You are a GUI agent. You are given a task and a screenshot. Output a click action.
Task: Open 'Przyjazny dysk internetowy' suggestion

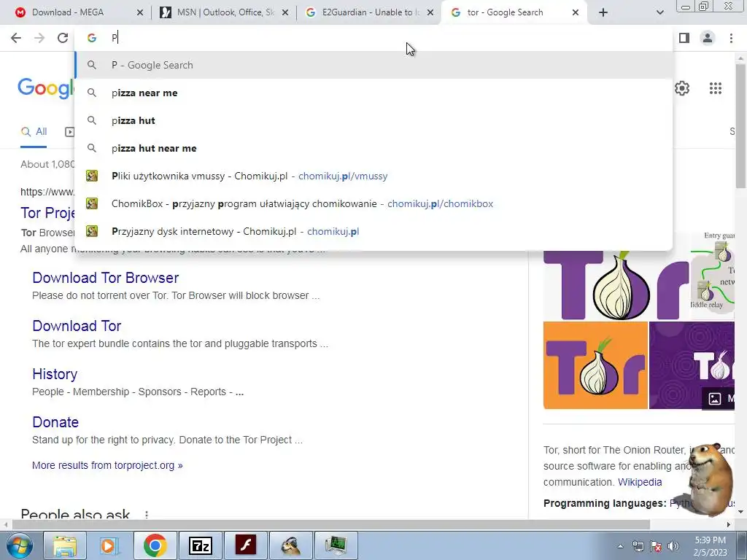pos(373,231)
